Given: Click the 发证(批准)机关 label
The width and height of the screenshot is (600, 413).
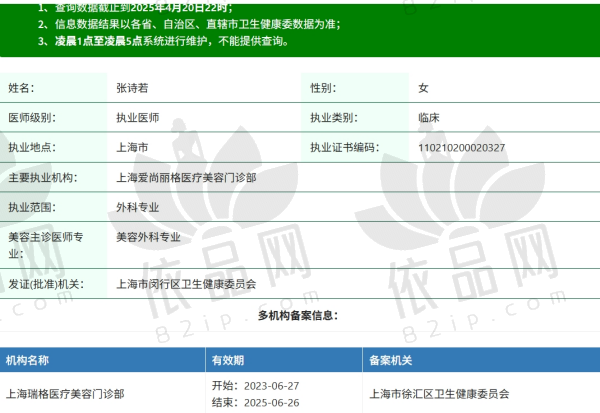Looking at the screenshot, I should point(46,284).
